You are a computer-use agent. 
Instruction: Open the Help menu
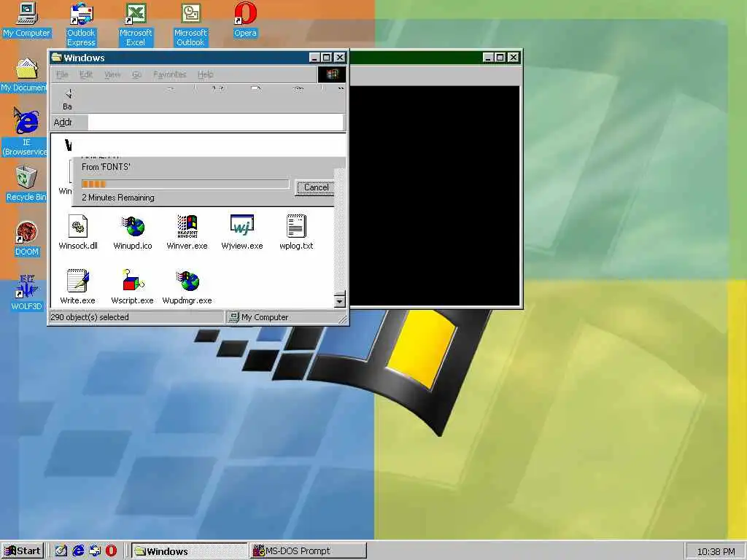[x=205, y=74]
